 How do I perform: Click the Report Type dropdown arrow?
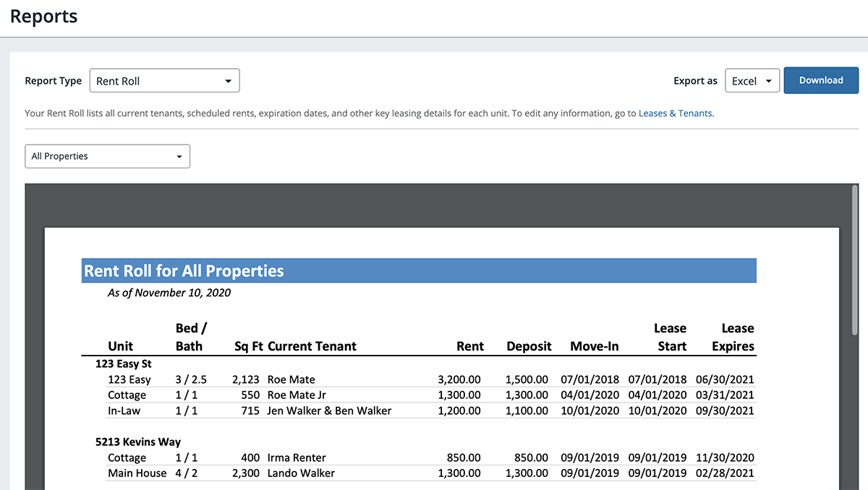[x=229, y=80]
